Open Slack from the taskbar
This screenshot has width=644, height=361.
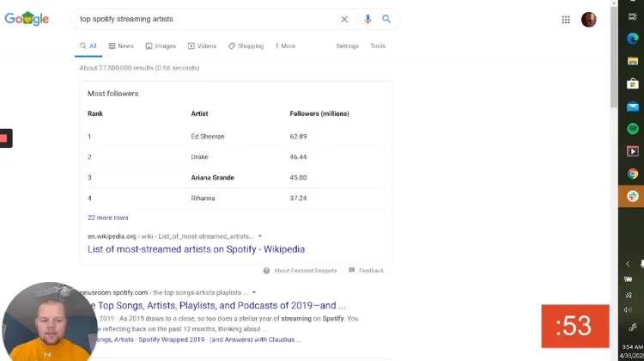(633, 196)
